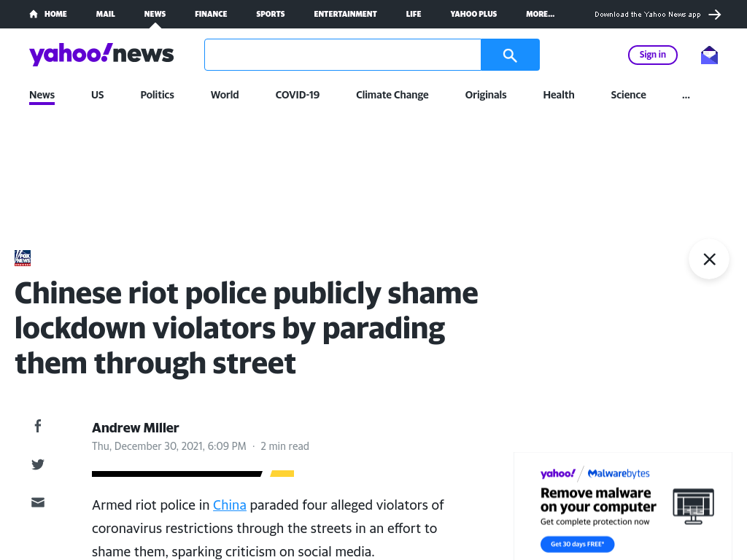Open Yahoo Plus in top navigation
Viewport: 747px width, 560px height.
(x=473, y=15)
